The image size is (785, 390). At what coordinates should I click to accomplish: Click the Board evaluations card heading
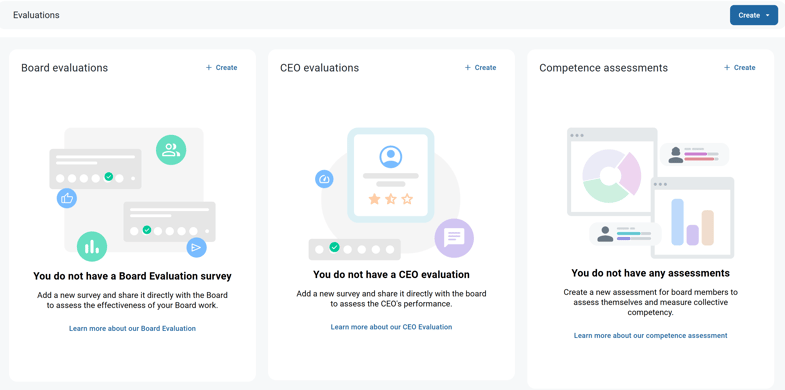coord(65,68)
